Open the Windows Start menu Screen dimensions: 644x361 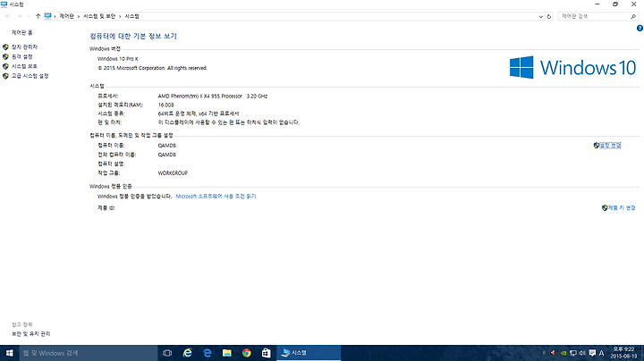click(10, 353)
